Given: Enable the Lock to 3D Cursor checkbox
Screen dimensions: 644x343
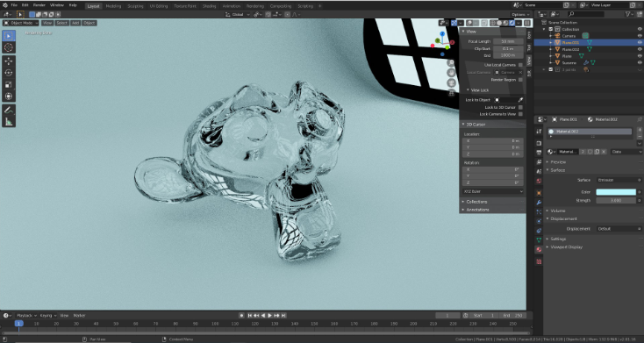Looking at the screenshot, I should [520, 107].
